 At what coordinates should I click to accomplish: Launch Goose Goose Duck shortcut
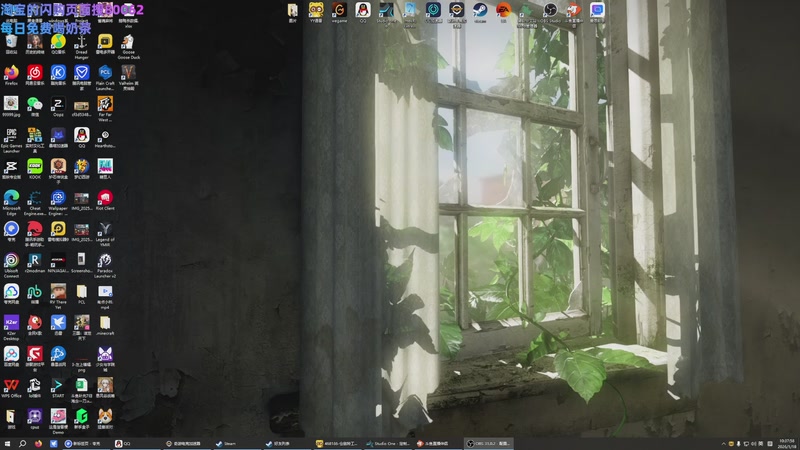(x=129, y=46)
